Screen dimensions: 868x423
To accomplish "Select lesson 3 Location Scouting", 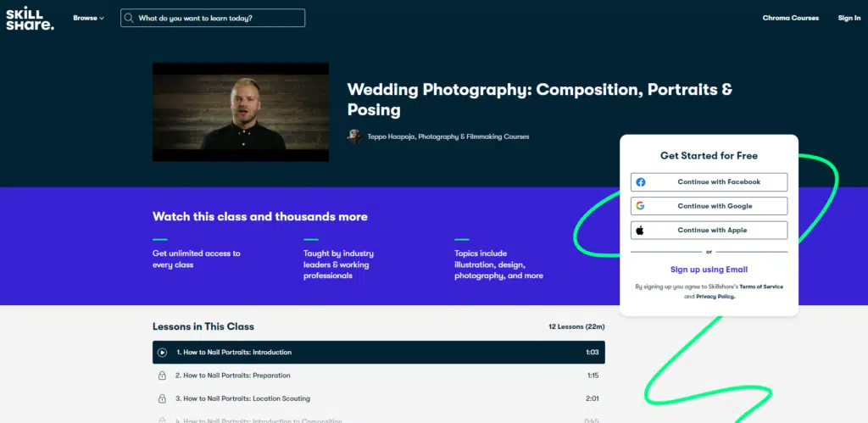I will 379,398.
